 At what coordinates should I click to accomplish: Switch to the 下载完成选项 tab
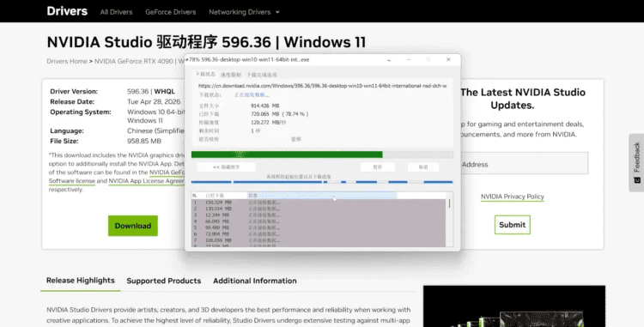[x=262, y=75]
